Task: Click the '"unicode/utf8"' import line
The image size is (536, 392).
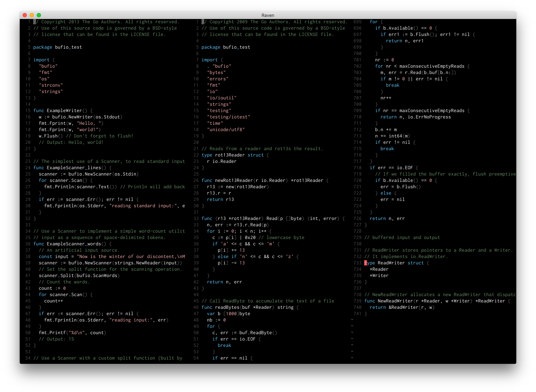Action: (x=226, y=130)
